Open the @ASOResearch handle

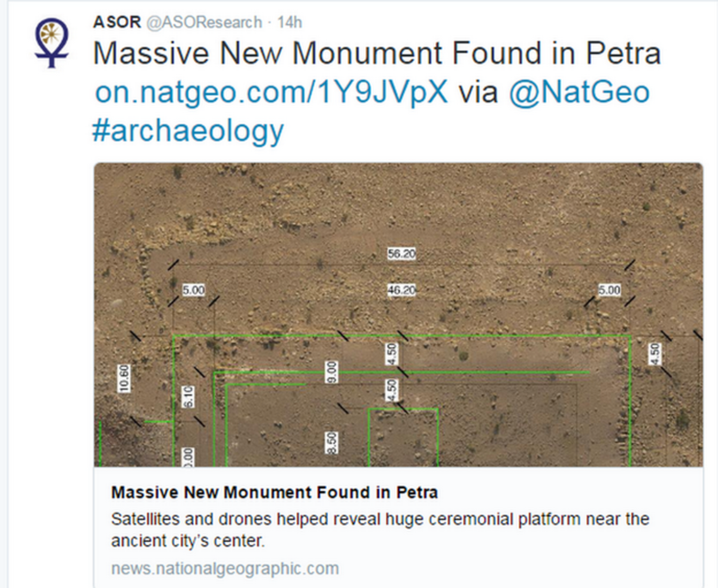pos(204,23)
